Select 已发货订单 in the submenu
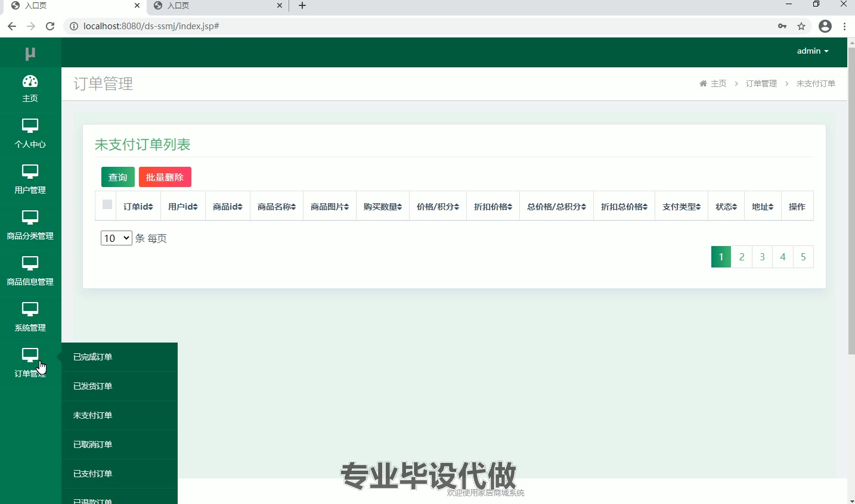Viewport: 855px width, 504px height. point(119,386)
